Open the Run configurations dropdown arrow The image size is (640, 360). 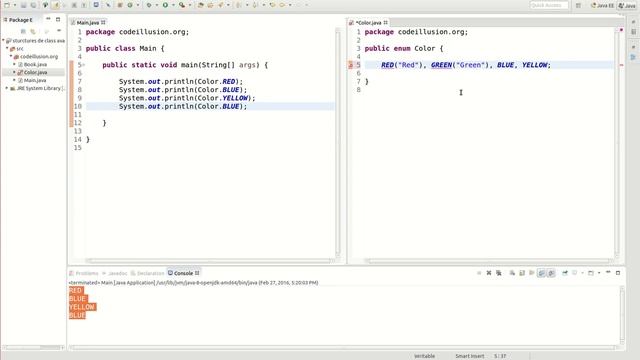[x=173, y=5]
